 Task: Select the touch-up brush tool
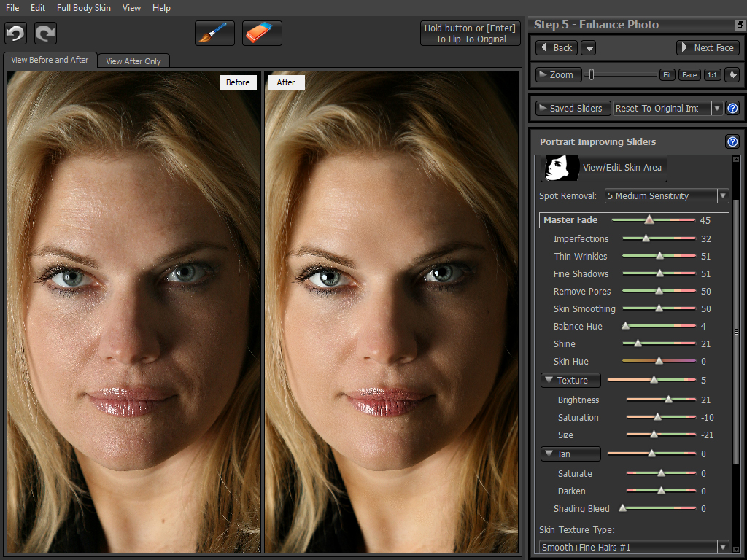point(214,34)
